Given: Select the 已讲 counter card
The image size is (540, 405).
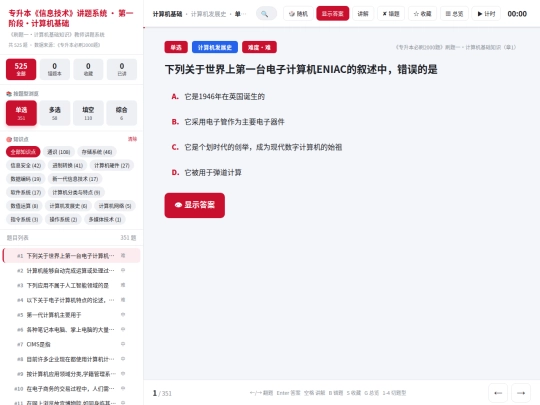Looking at the screenshot, I should pos(122,69).
